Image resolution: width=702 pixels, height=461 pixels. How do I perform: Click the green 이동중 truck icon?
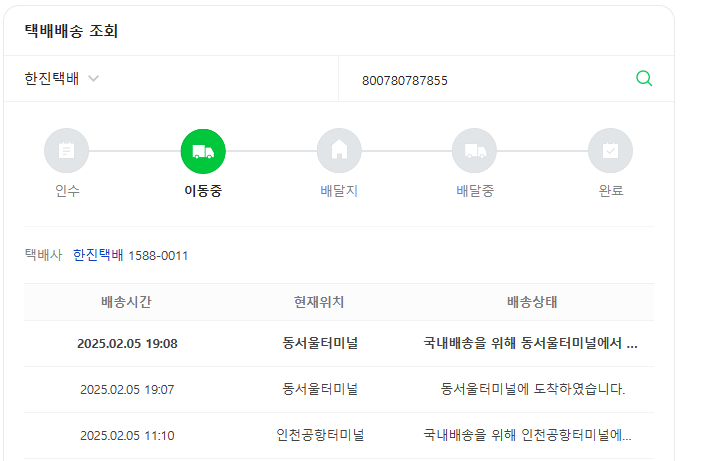point(203,151)
